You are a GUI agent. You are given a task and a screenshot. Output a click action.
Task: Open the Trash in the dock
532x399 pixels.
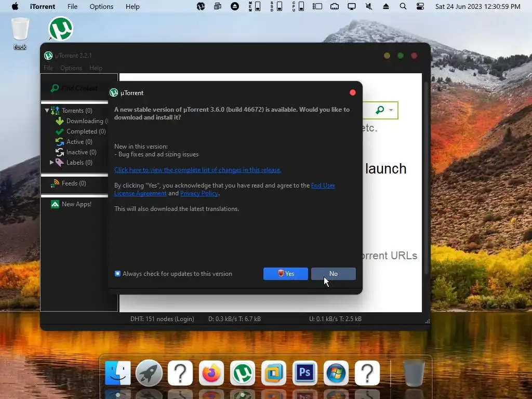[x=414, y=373]
